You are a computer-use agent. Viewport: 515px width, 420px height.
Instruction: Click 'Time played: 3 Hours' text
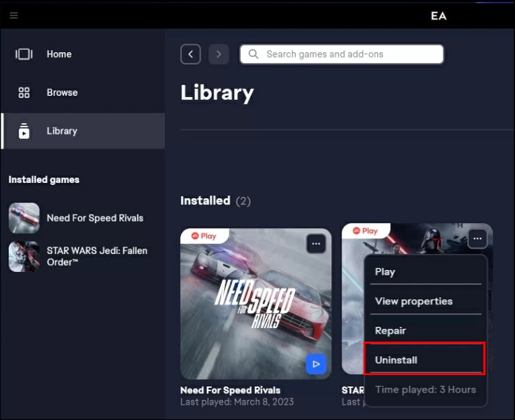pyautogui.click(x=425, y=389)
